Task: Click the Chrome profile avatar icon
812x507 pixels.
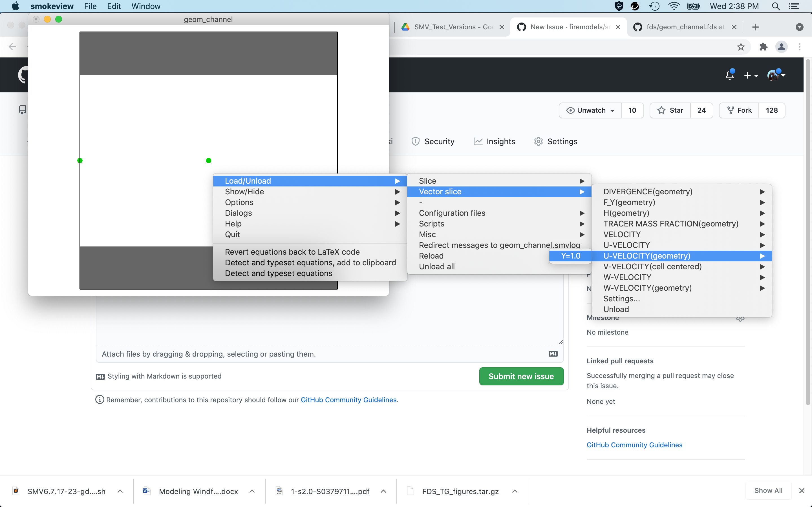Action: [782, 46]
